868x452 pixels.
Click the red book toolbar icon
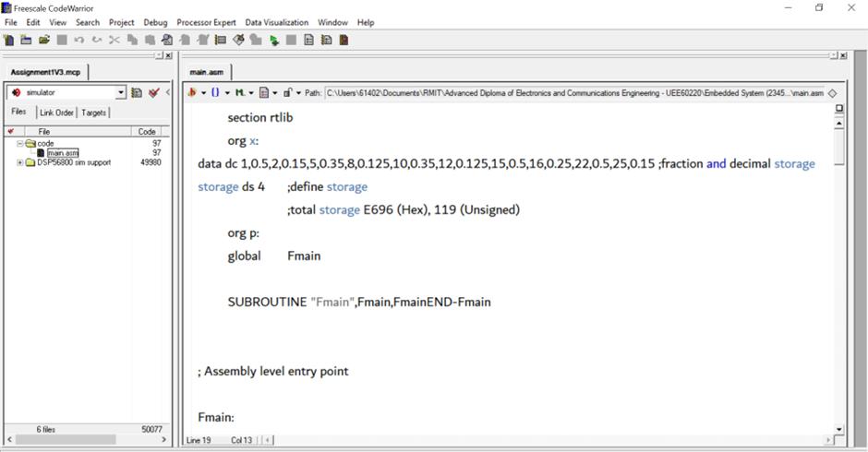pyautogui.click(x=344, y=40)
